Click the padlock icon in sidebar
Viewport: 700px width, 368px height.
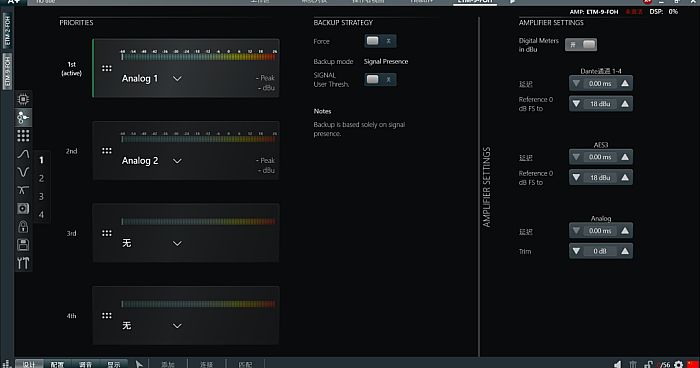[23, 227]
